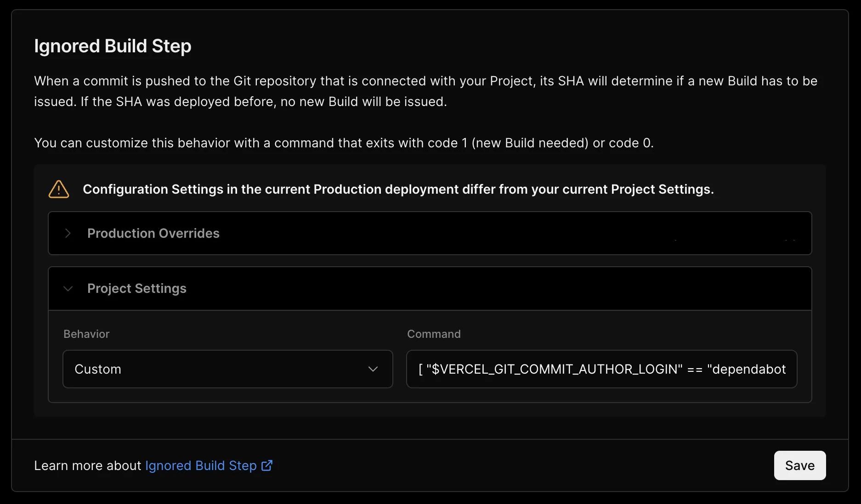Click the 'You can customize this behavior' sentence
861x504 pixels.
point(344,143)
